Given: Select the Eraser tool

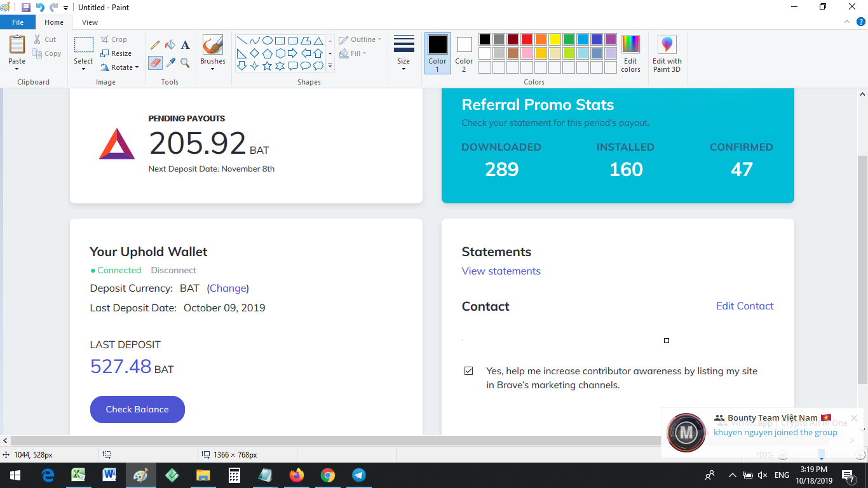Looking at the screenshot, I should pyautogui.click(x=155, y=62).
